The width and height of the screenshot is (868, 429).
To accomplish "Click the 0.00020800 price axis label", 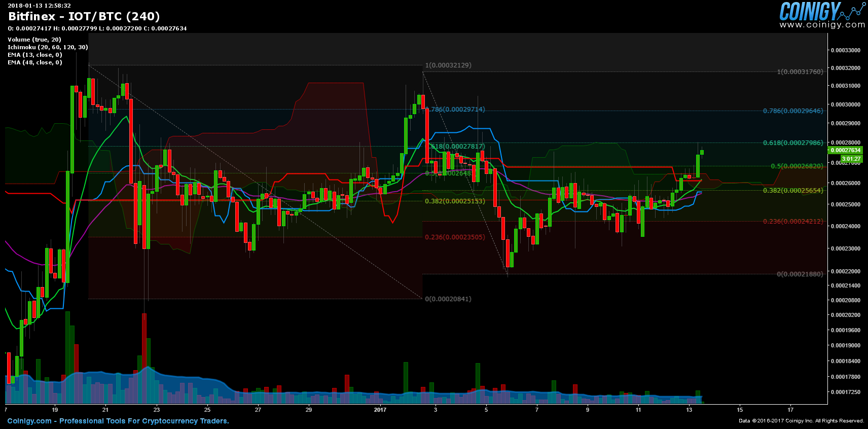I will pyautogui.click(x=846, y=300).
